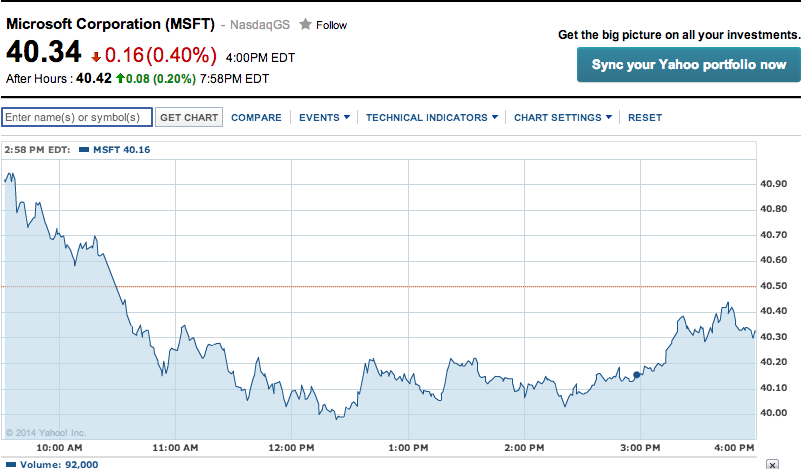Expand the TECHNICAL INDICATORS dropdown

pos(432,118)
